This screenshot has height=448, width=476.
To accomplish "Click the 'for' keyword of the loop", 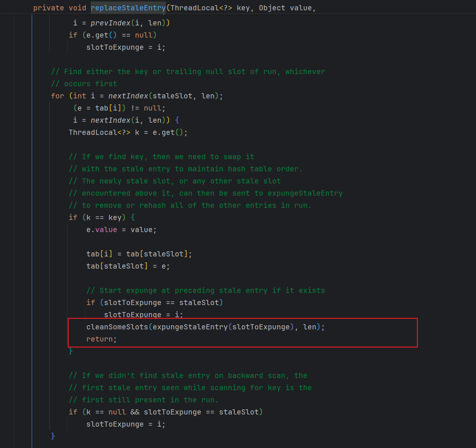I will pos(58,96).
